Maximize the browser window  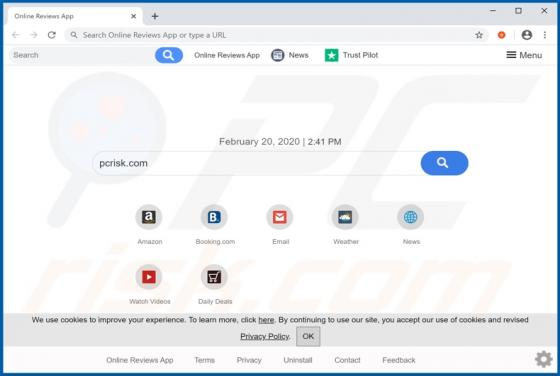[x=518, y=11]
